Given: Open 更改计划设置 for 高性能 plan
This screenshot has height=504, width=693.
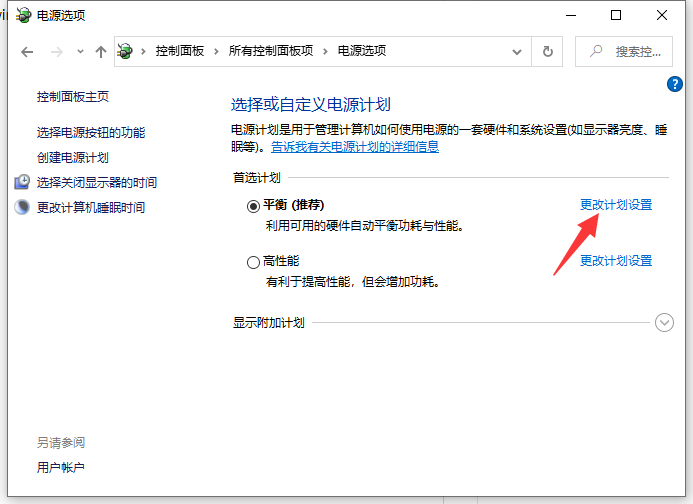Looking at the screenshot, I should click(616, 260).
